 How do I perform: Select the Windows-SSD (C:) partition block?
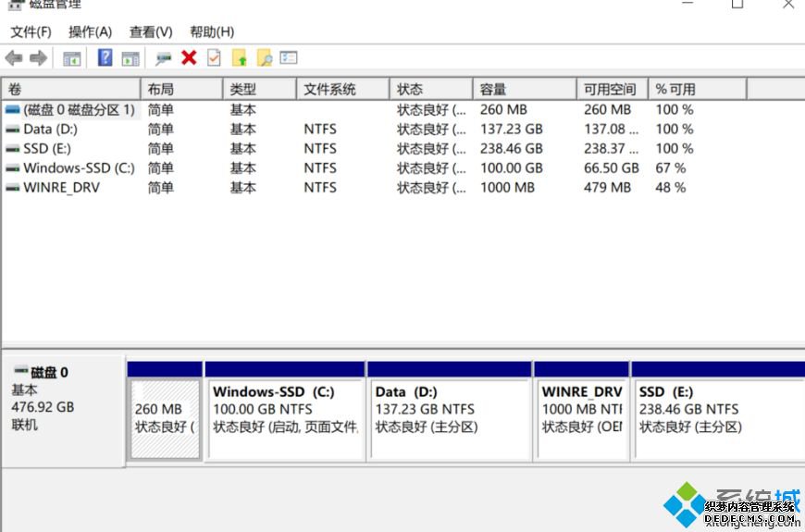285,411
